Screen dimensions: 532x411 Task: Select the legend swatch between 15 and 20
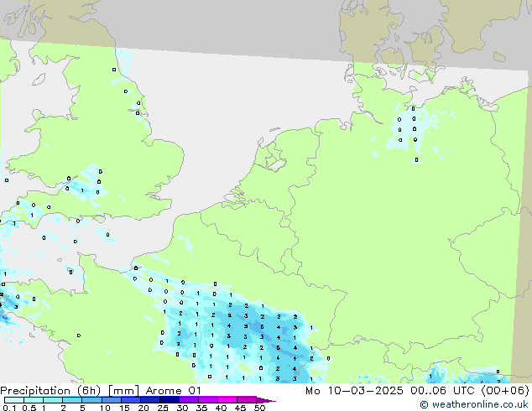click(x=131, y=400)
